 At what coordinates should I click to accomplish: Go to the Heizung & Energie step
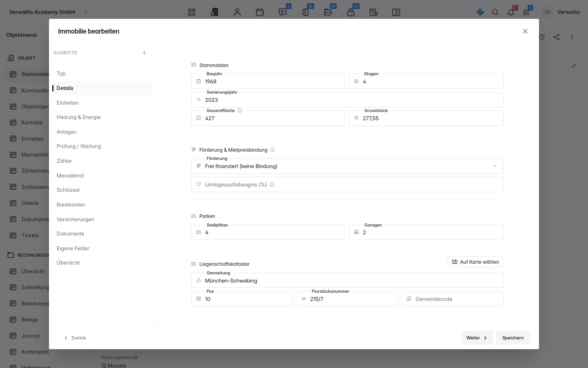click(x=102, y=117)
